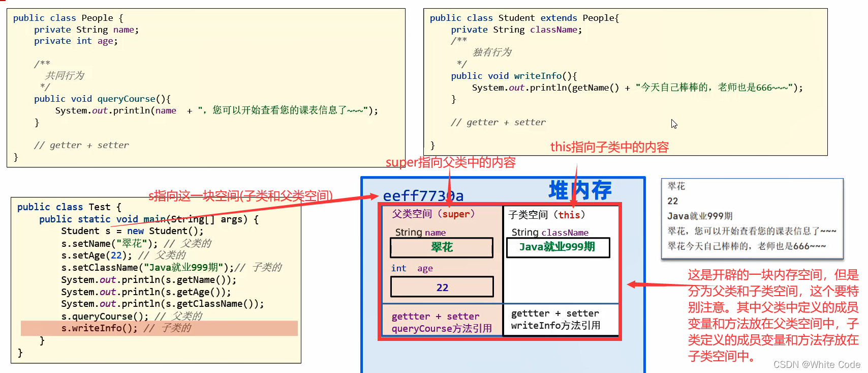The width and height of the screenshot is (868, 373).
Task: Select the highlighted "s.writeInfo();" line
Action: [x=159, y=328]
